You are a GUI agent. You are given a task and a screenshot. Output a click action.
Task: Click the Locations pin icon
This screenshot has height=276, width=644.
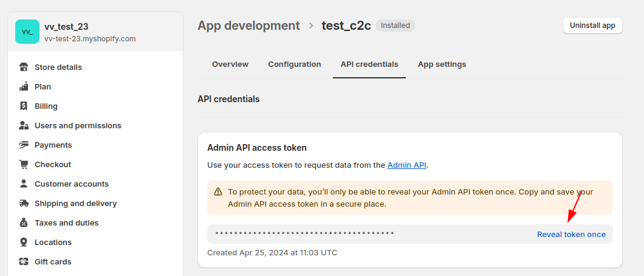click(x=24, y=243)
